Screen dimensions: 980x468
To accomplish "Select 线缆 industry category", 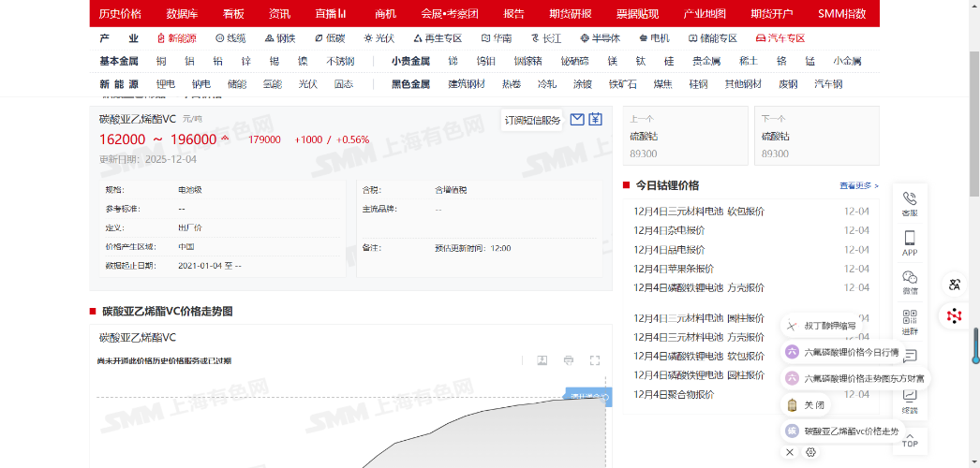I will click(x=230, y=38).
